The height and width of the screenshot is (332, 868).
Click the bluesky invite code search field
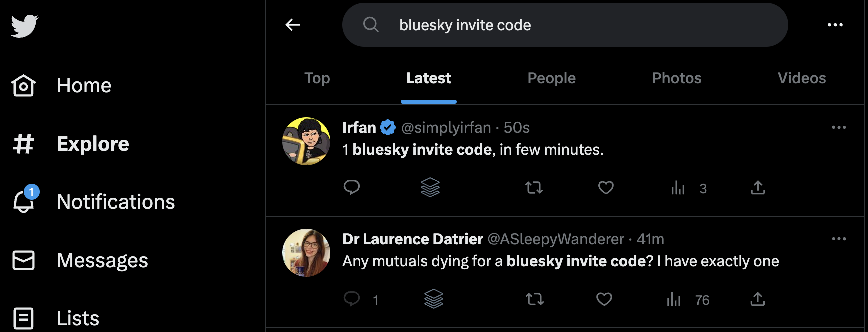click(565, 25)
